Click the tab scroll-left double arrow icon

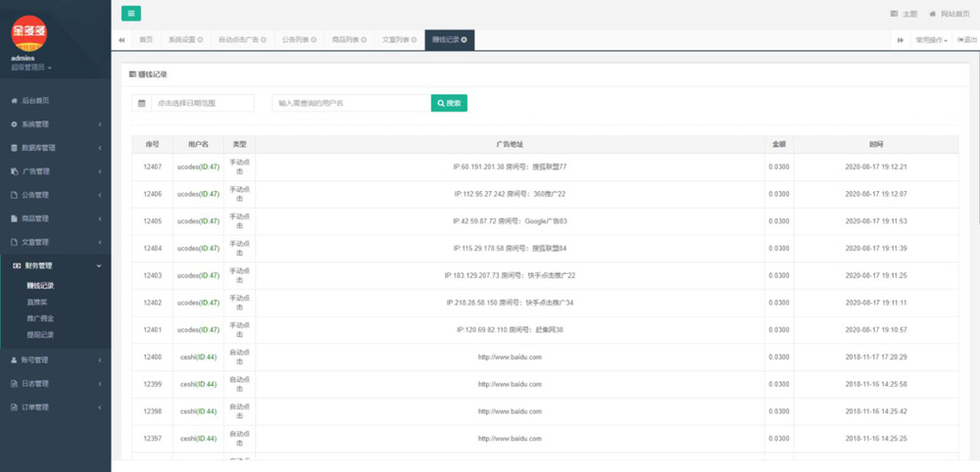pos(122,40)
